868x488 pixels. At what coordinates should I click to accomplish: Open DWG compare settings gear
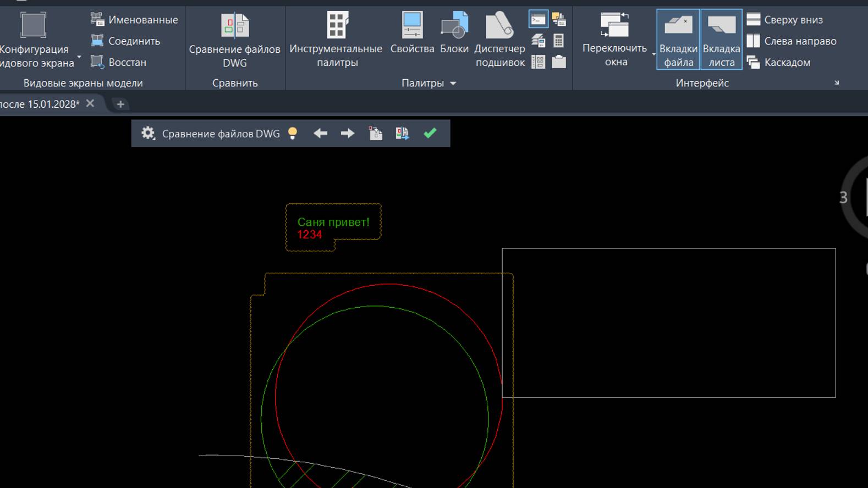(148, 134)
